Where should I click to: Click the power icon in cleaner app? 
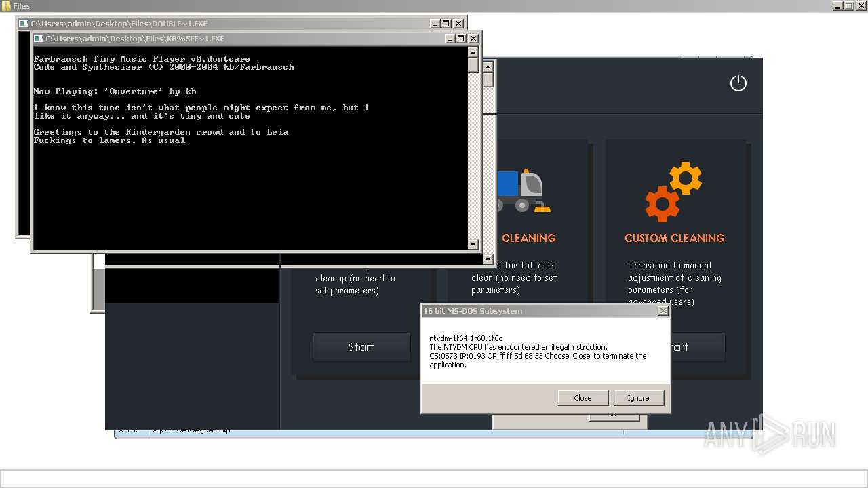tap(738, 83)
